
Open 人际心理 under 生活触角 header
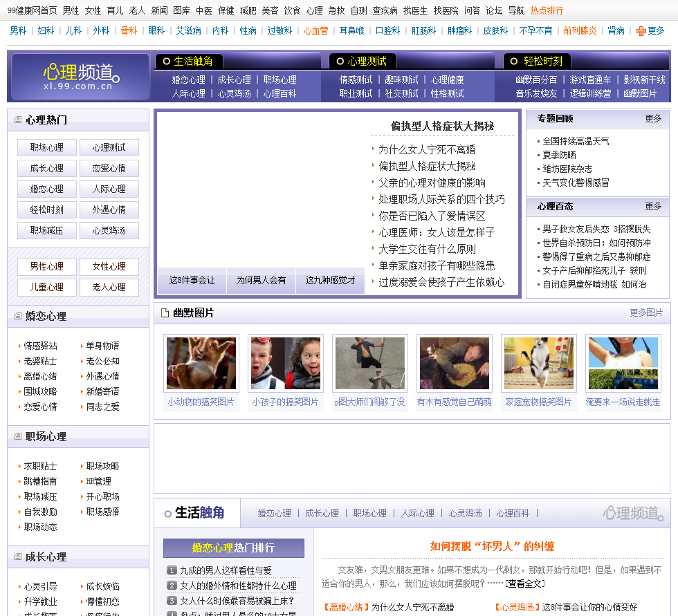188,94
